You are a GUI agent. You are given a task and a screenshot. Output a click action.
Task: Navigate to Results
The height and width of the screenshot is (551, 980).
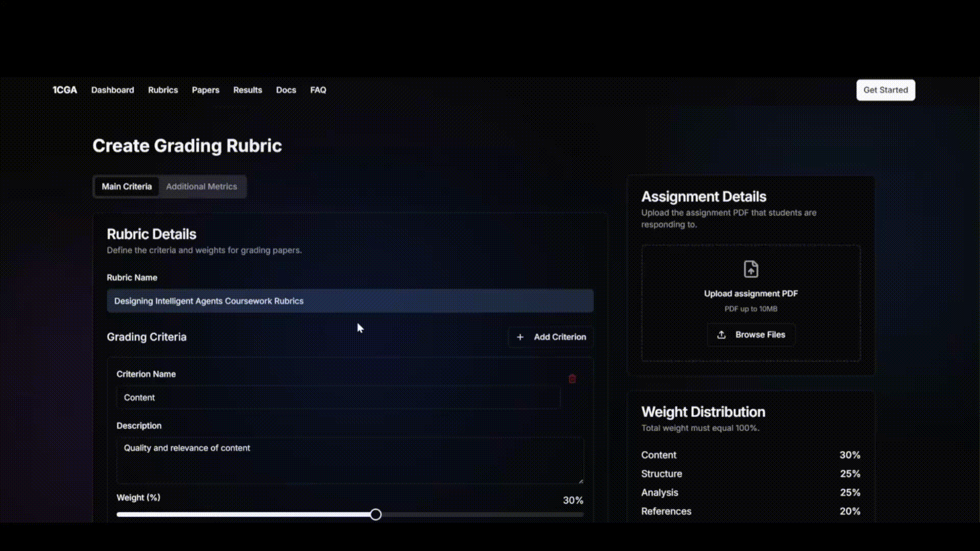click(x=248, y=90)
